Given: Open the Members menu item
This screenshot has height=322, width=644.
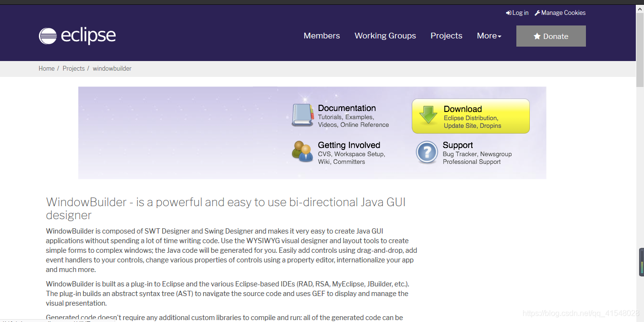Looking at the screenshot, I should (322, 36).
